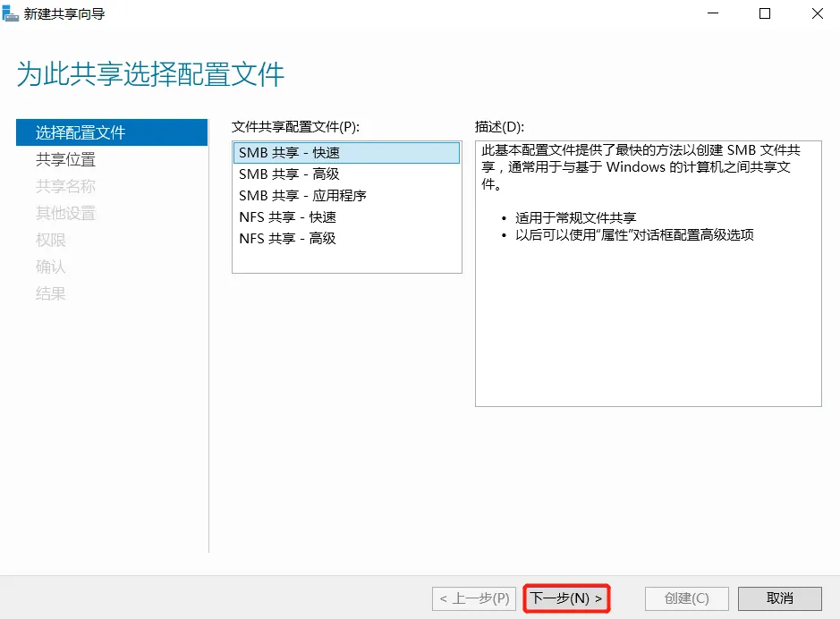Image resolution: width=840 pixels, height=619 pixels.
Task: Click the 上一步(P) button
Action: [x=474, y=598]
